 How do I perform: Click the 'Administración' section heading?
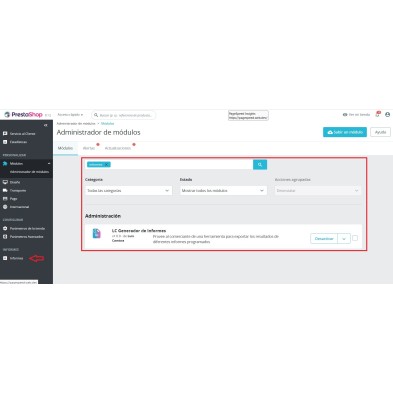(x=103, y=216)
